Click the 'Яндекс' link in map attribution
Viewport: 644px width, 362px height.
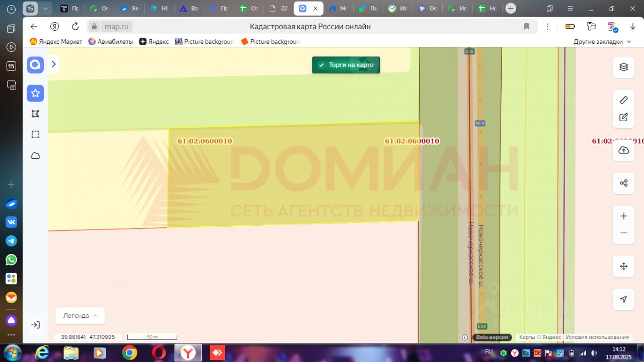point(552,337)
